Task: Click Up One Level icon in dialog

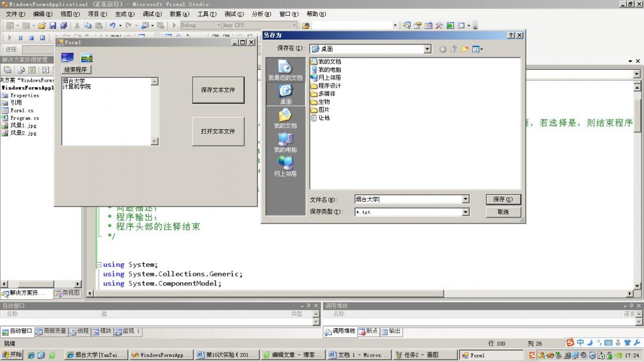Action: tap(454, 49)
